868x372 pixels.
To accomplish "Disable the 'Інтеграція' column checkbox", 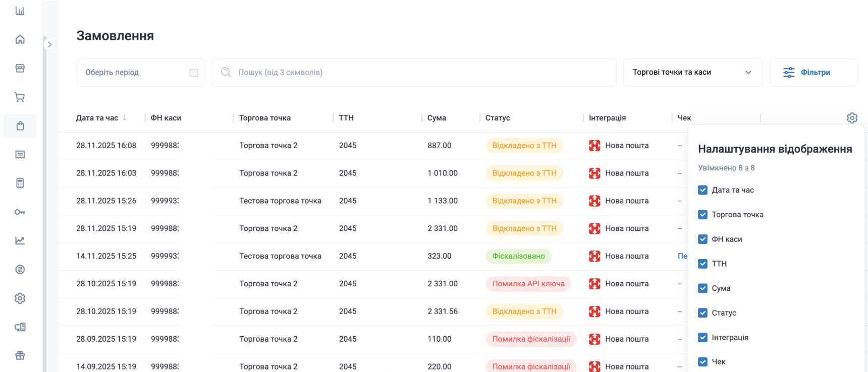I will click(702, 337).
